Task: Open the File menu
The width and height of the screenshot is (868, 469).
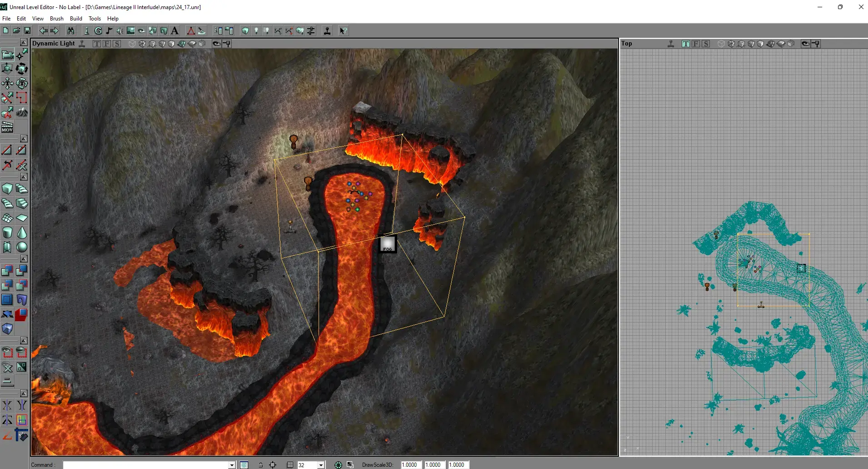Action: pyautogui.click(x=6, y=19)
